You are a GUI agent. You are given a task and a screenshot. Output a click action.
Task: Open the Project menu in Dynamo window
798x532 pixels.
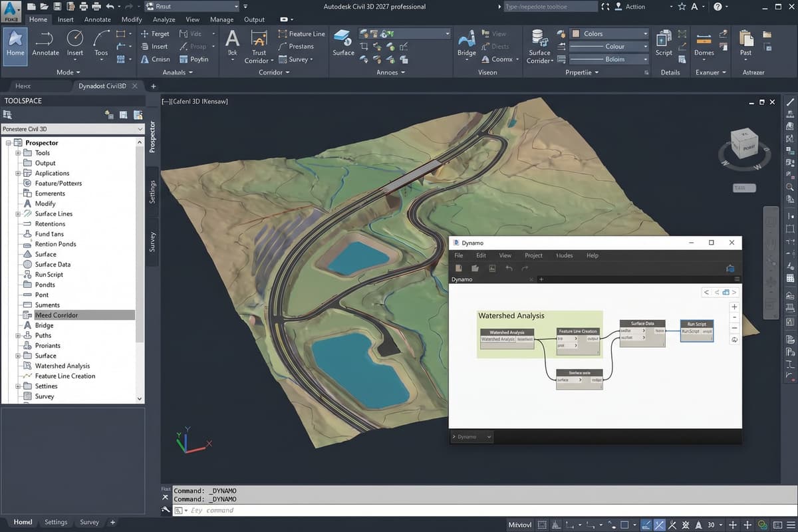point(533,255)
